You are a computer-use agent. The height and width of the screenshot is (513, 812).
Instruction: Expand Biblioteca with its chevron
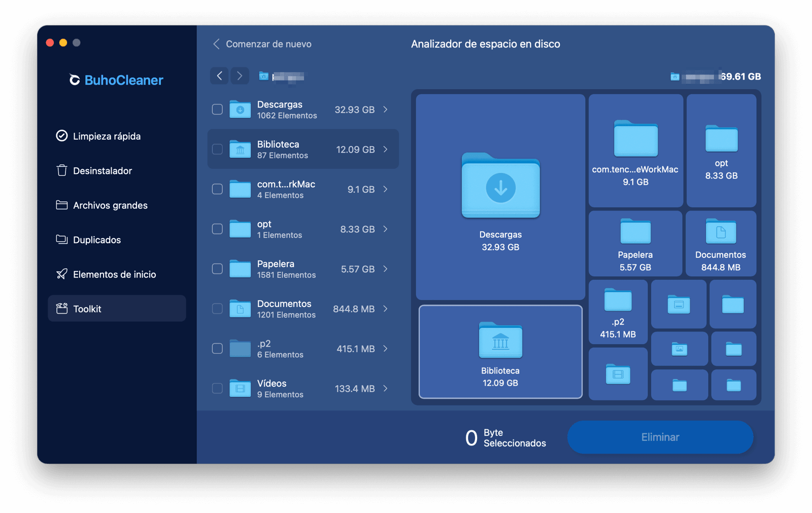[x=386, y=149]
